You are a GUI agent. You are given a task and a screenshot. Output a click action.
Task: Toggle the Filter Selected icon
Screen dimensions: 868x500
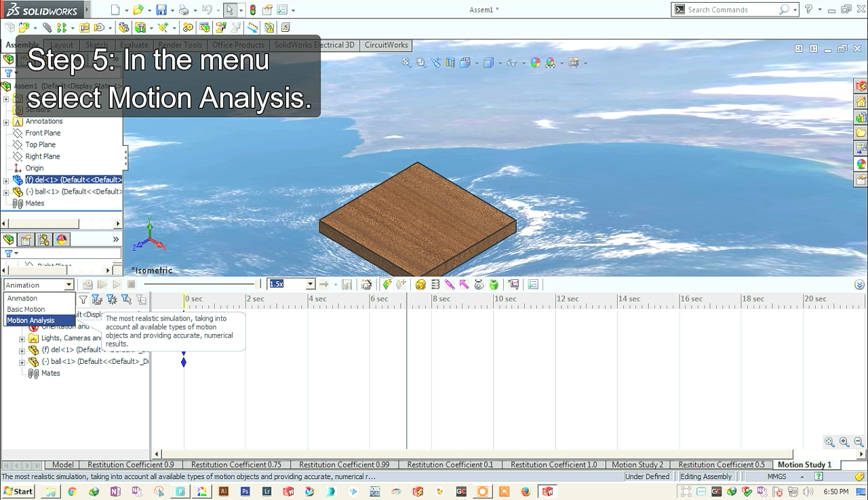click(x=127, y=299)
